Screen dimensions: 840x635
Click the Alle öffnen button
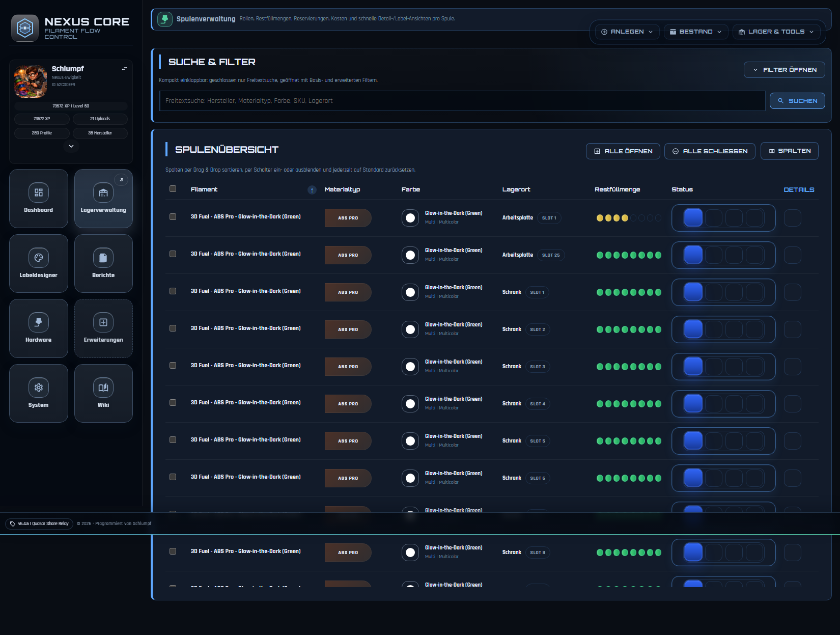(x=623, y=151)
